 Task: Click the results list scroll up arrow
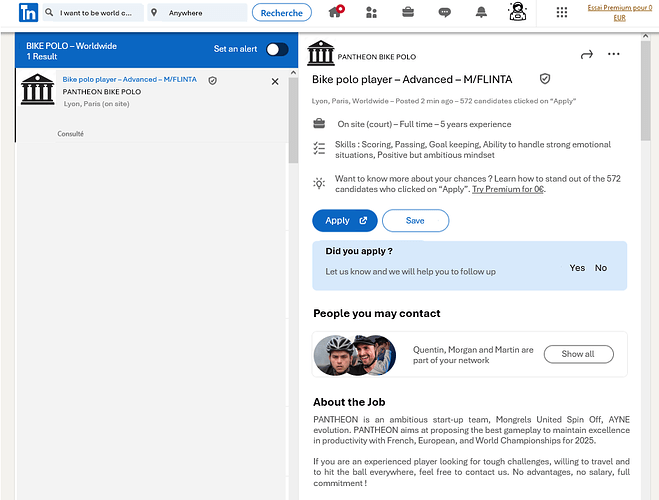(293, 73)
